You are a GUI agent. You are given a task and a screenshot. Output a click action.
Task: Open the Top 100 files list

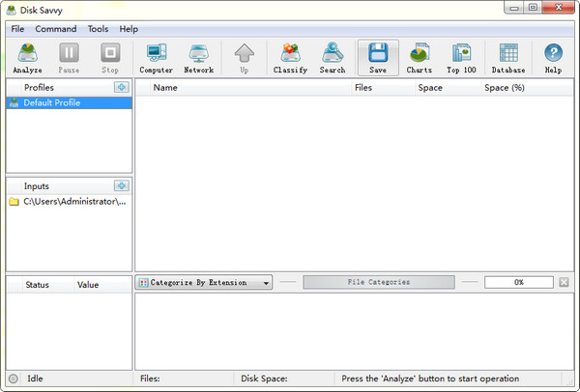tap(461, 58)
